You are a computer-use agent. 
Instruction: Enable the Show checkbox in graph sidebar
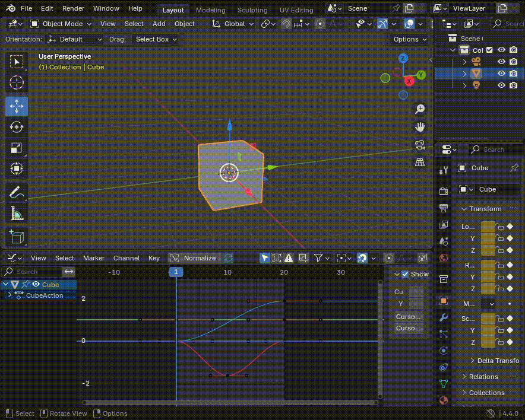405,274
